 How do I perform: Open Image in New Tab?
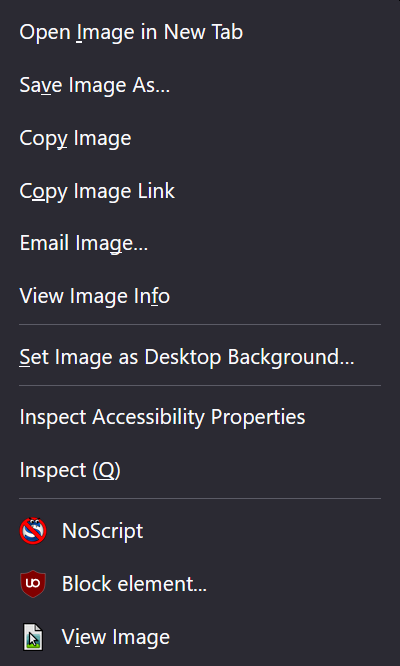coord(200,32)
